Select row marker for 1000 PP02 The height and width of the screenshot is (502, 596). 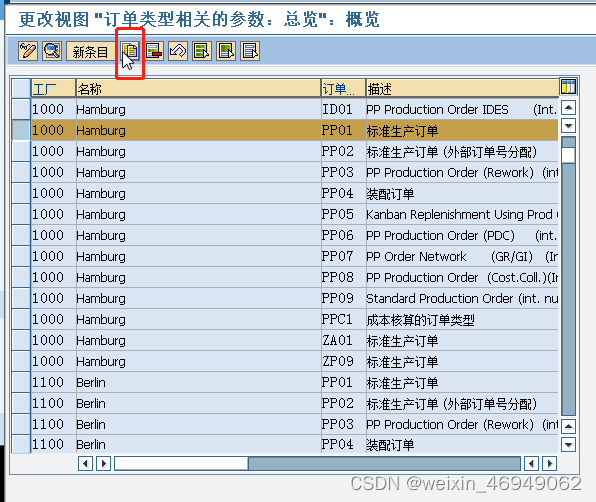tap(21, 151)
